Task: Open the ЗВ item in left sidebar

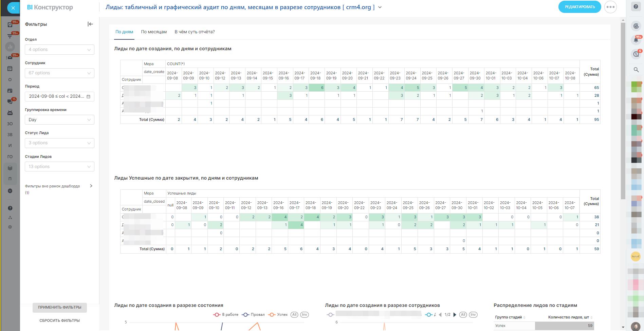Action: click(10, 135)
